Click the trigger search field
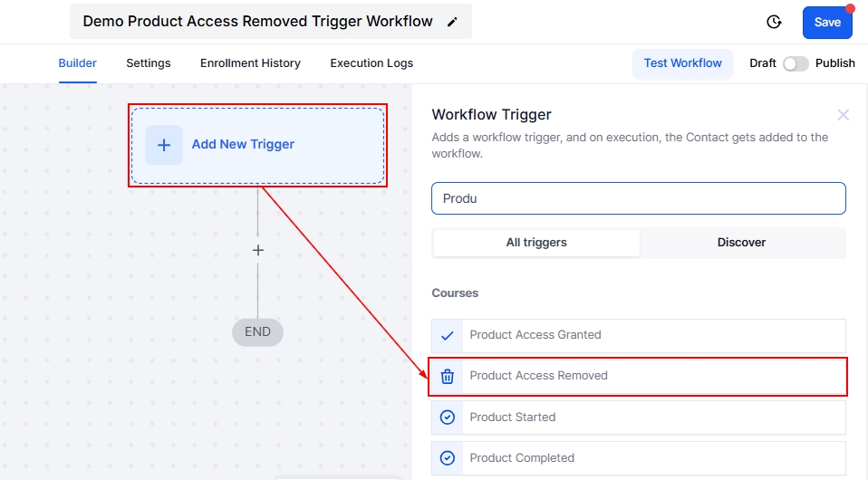868x480 pixels. click(638, 198)
